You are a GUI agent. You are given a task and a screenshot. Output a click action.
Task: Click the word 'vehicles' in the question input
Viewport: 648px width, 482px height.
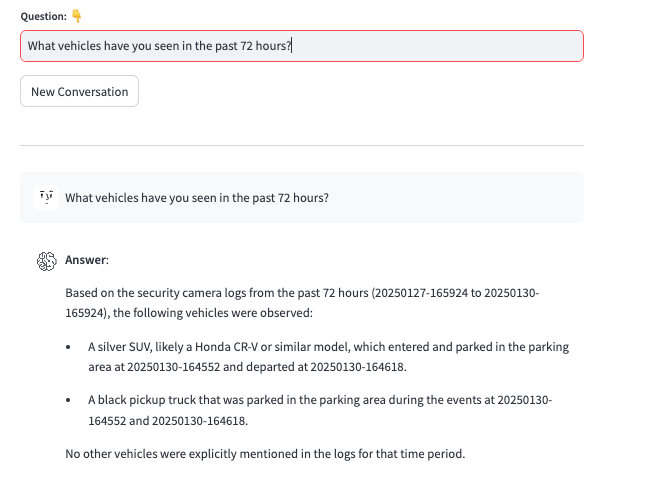79,46
